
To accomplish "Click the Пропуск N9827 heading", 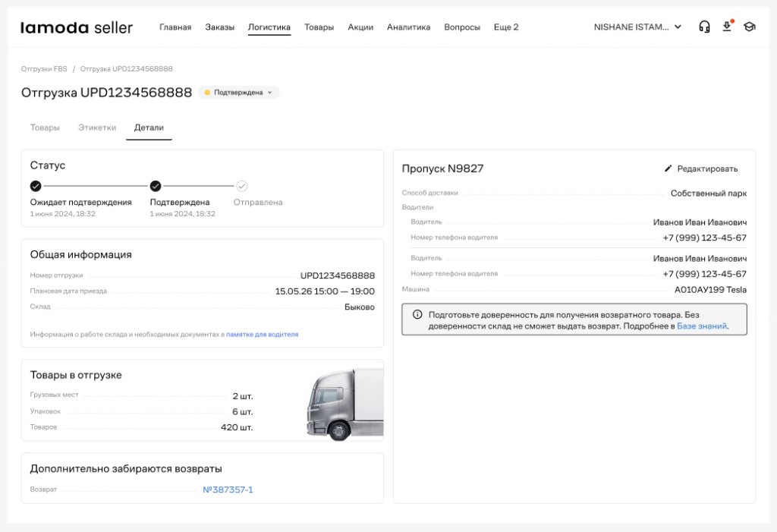I will [442, 168].
